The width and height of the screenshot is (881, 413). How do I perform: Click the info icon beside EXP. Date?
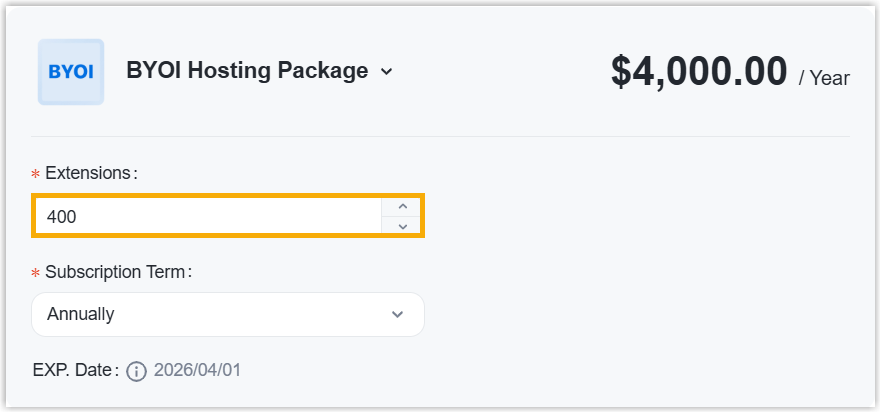[137, 372]
